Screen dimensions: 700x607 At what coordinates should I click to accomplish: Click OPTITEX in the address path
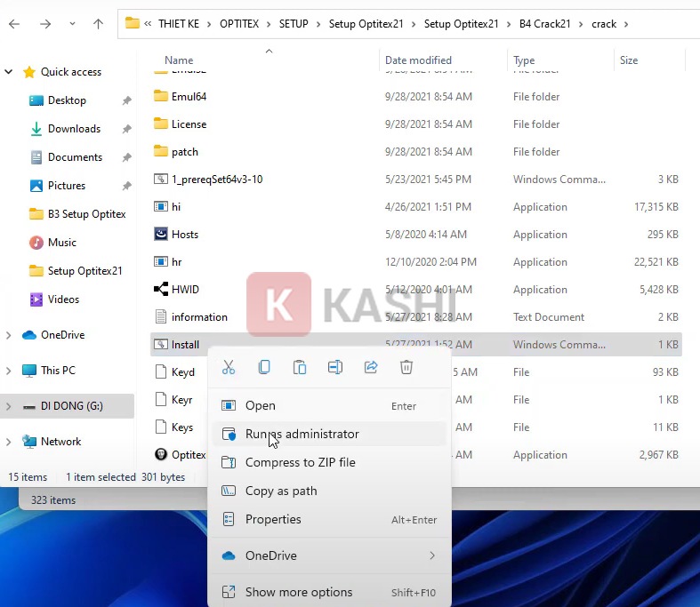tap(239, 24)
